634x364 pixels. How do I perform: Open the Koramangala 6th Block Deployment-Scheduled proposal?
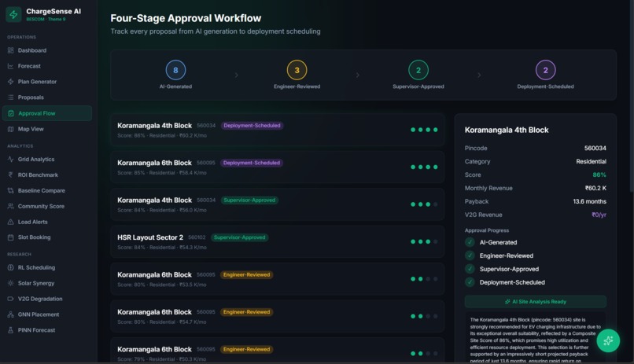click(278, 167)
